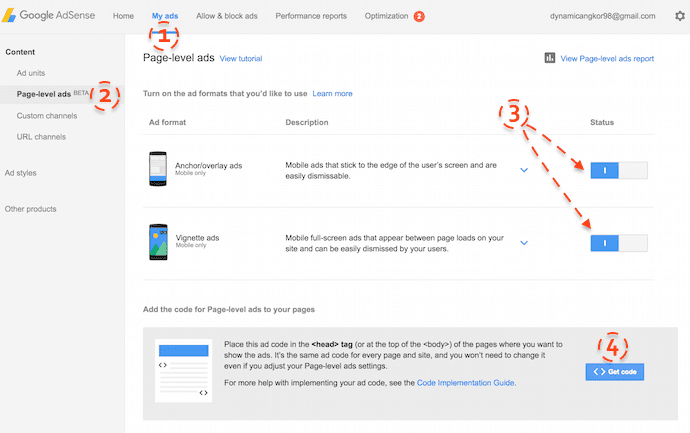Click the Vignette ads format name
The width and height of the screenshot is (690, 433).
(x=197, y=238)
